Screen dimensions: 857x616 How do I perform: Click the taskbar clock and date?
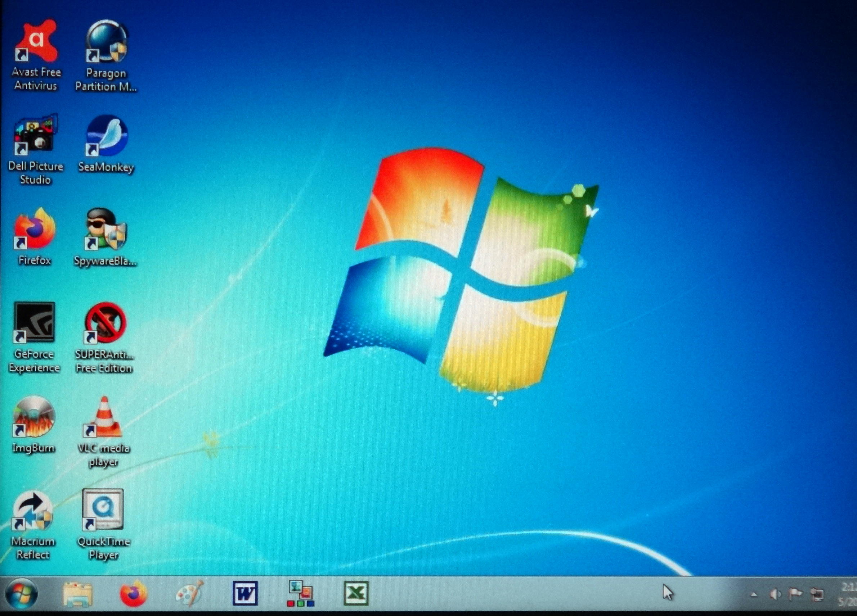coord(847,594)
